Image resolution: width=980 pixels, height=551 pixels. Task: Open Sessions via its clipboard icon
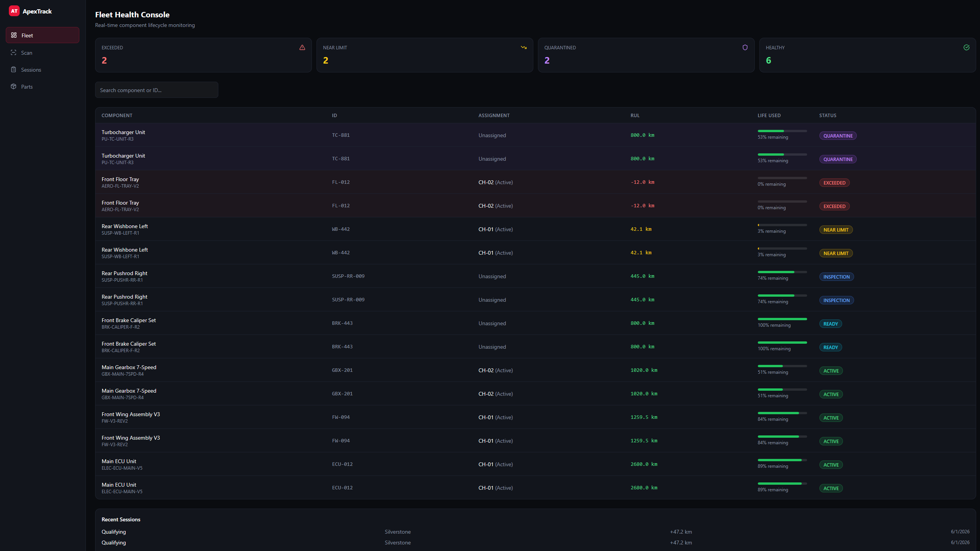(13, 69)
